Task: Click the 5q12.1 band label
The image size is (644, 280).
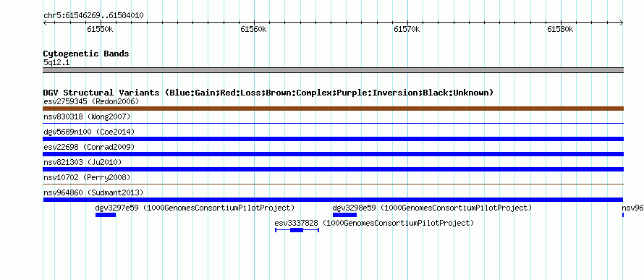Action: point(56,62)
